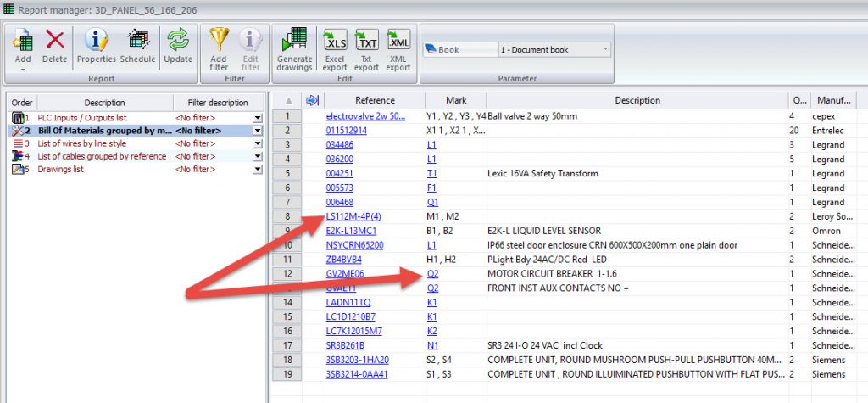Open reference link LC7K12015M7
This screenshot has width=868, height=403.
pos(353,331)
